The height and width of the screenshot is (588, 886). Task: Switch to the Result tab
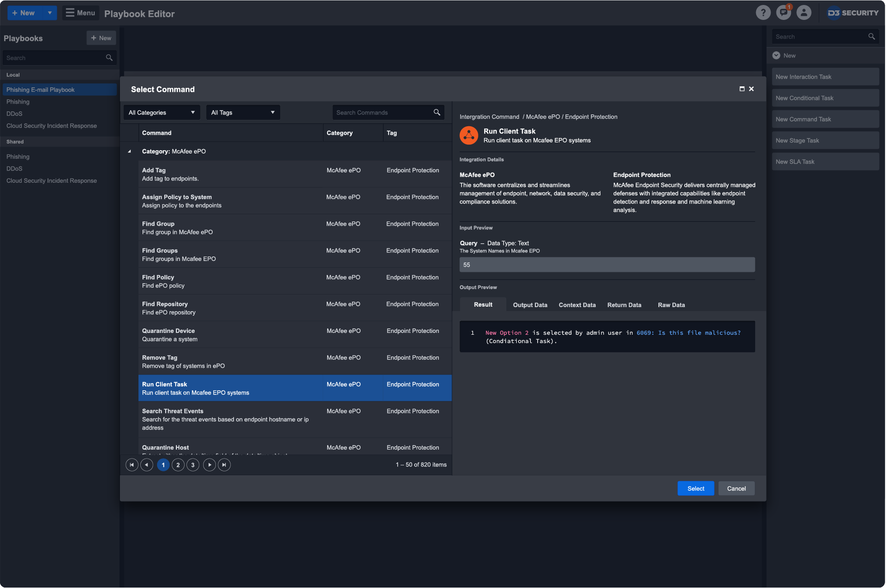(483, 304)
